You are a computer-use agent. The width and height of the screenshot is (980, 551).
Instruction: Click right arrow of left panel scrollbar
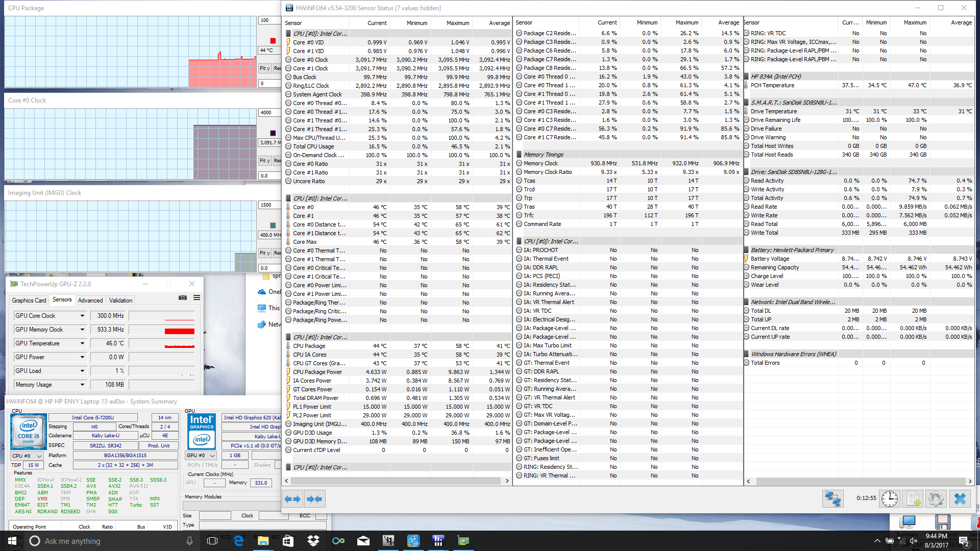pos(507,481)
